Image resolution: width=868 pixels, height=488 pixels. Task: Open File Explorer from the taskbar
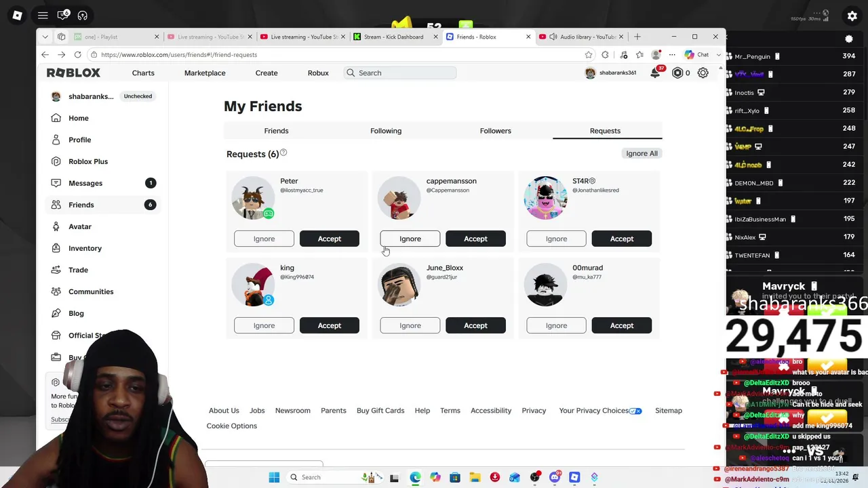475,478
